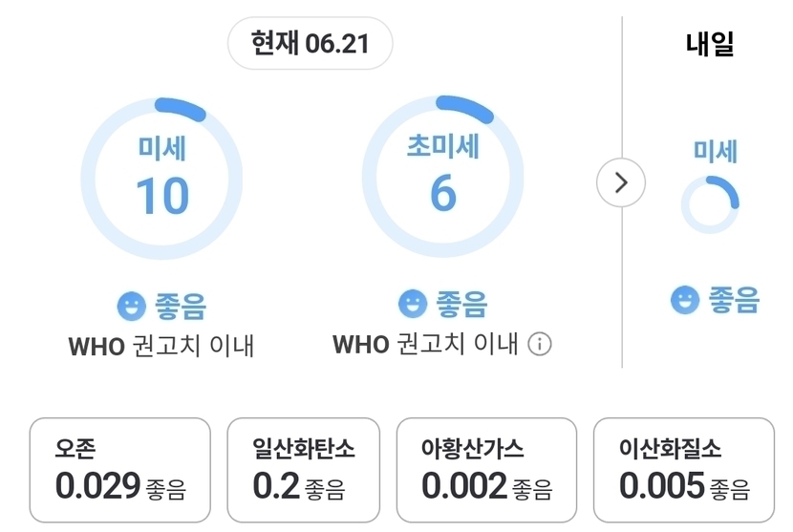
Task: Open the 이산화질소 0.005 card
Action: (684, 470)
